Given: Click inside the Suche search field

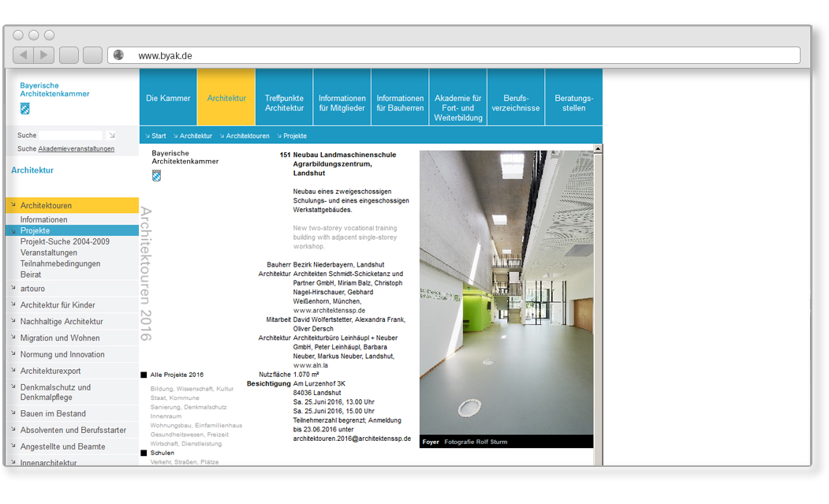Looking at the screenshot, I should (x=71, y=135).
